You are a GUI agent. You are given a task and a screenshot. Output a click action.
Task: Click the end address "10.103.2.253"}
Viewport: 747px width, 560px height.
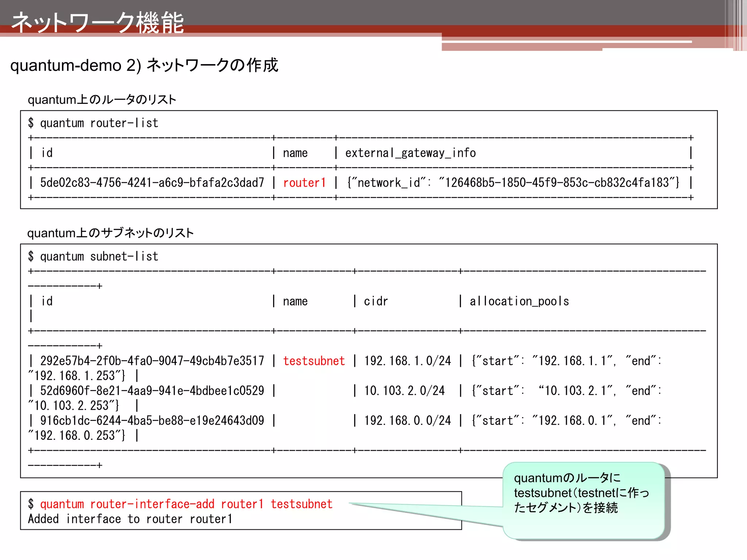coord(74,406)
